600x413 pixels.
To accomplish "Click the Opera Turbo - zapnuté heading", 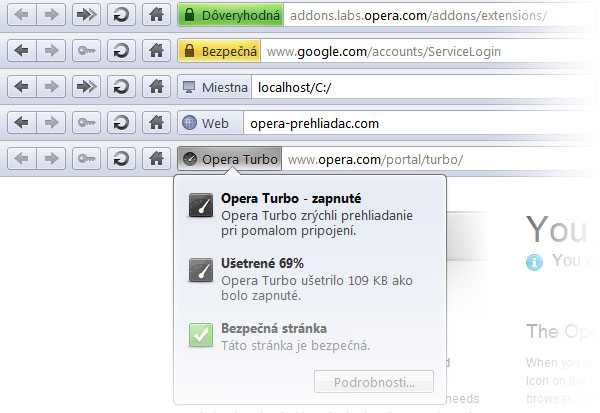I will point(291,199).
